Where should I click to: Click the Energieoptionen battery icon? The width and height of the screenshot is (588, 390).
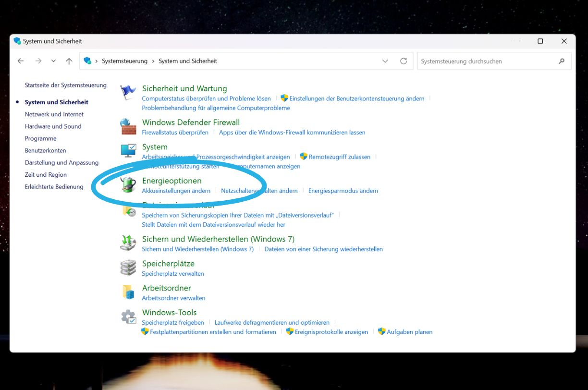[x=128, y=184]
